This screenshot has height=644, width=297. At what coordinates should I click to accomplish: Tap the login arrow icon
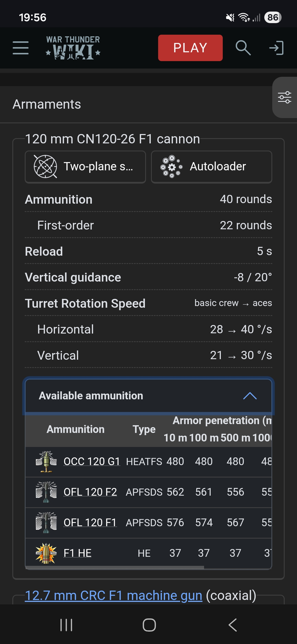276,48
